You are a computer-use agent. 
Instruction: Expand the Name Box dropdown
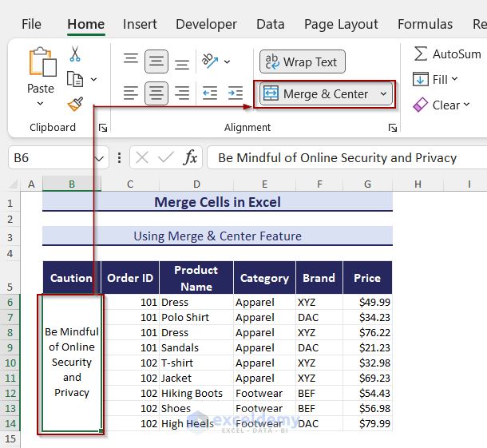pos(99,158)
